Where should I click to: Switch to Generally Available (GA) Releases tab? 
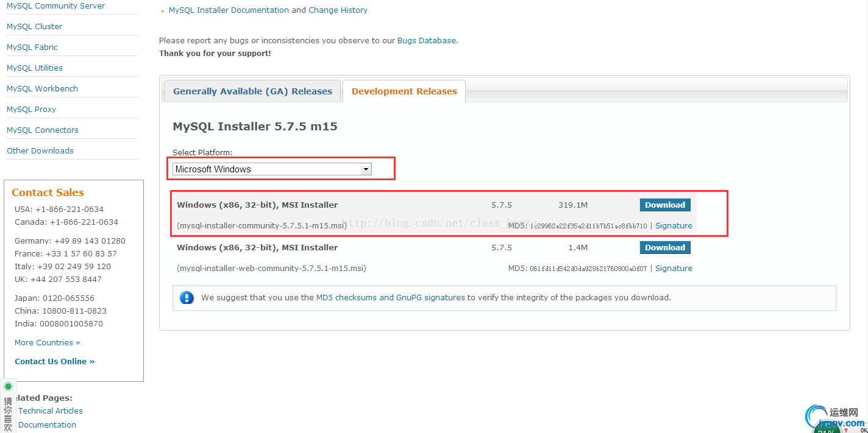pos(252,91)
